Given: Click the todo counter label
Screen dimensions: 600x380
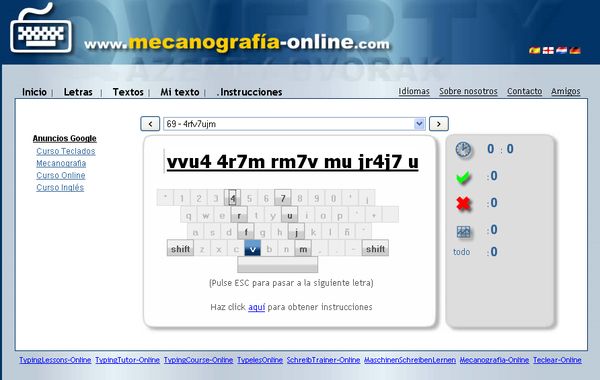Looking at the screenshot, I should click(x=461, y=252).
